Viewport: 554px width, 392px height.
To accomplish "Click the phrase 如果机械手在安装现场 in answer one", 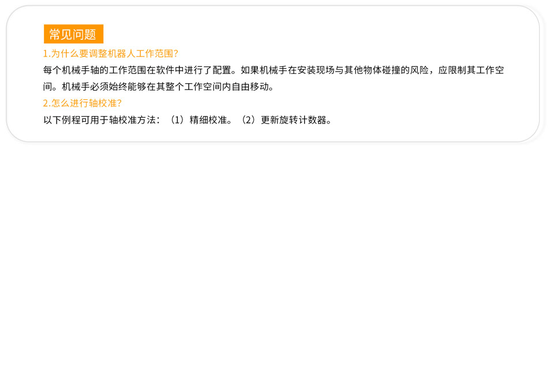I will click(x=287, y=70).
